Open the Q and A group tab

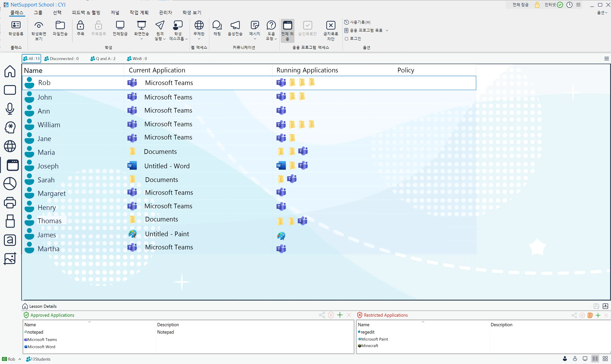click(103, 59)
